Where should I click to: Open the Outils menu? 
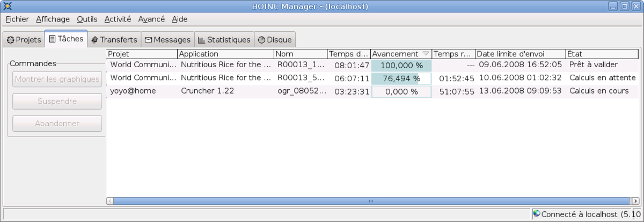87,19
